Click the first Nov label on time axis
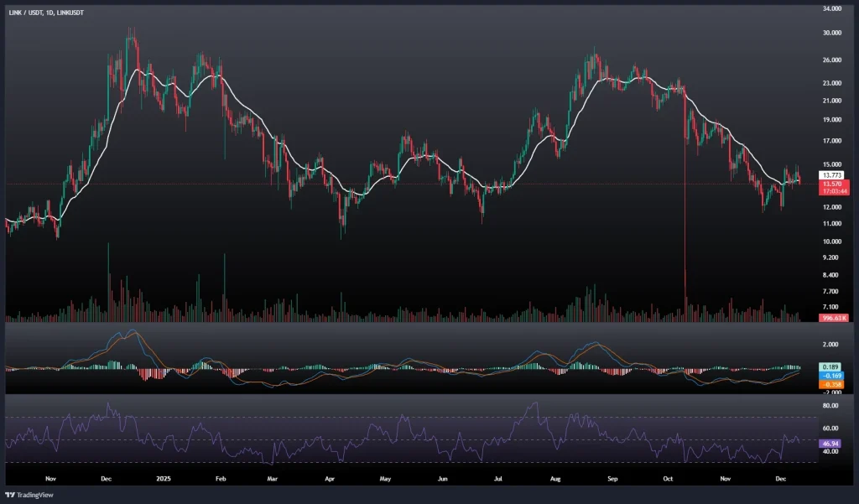Viewport: 859px width, 504px height. coord(49,477)
